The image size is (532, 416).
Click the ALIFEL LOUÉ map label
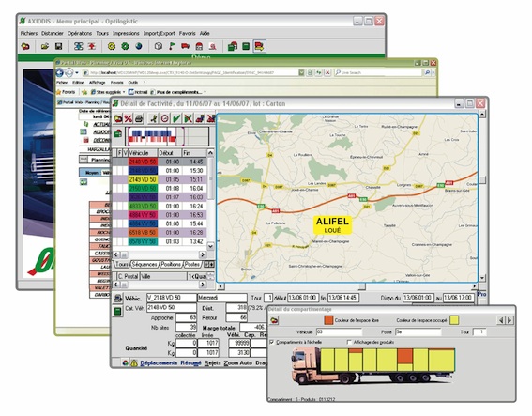click(332, 225)
